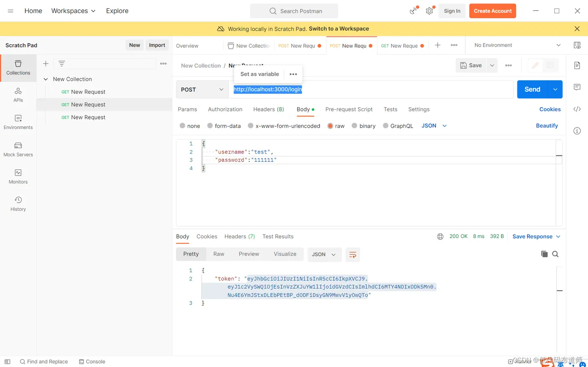This screenshot has height=367, width=588.
Task: Open the Mock Servers sidebar panel
Action: point(18,149)
